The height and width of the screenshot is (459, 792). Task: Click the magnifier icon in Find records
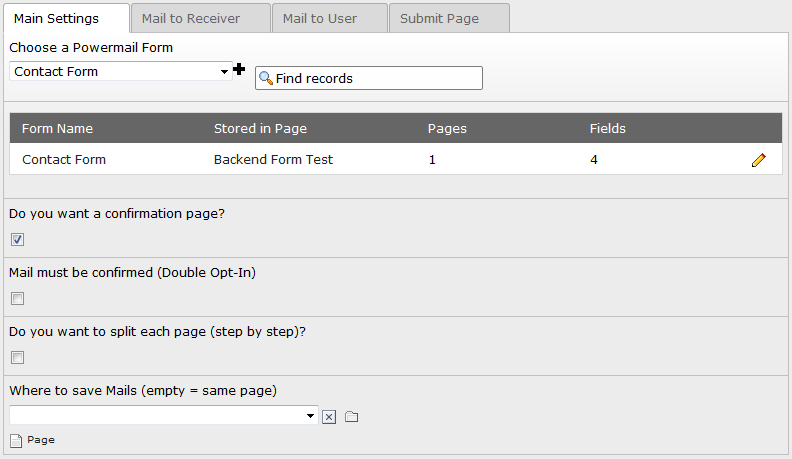(266, 78)
